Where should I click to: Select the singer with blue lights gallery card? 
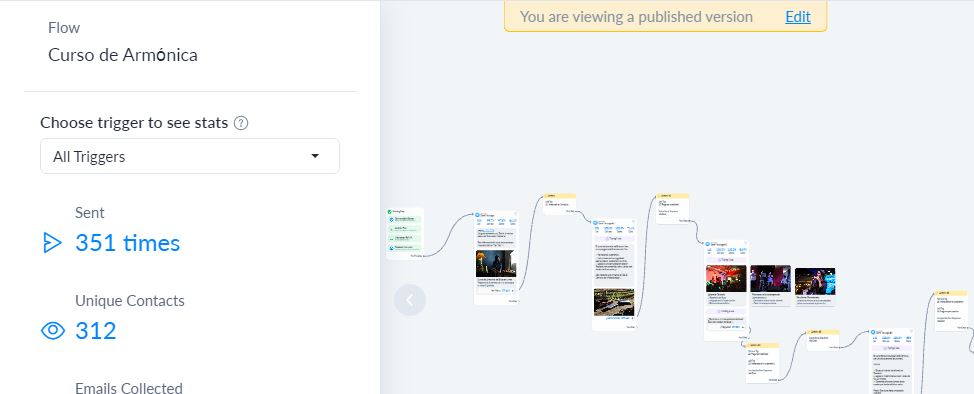coord(815,281)
